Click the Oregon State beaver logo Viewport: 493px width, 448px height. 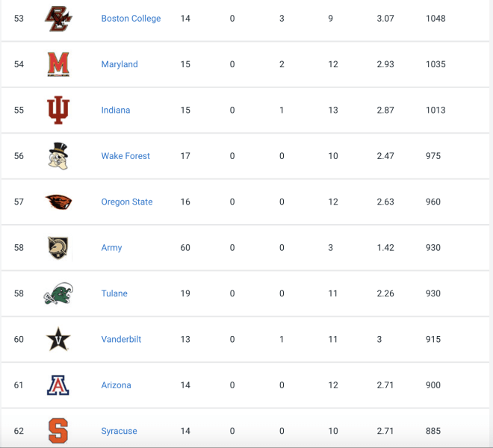pyautogui.click(x=58, y=202)
